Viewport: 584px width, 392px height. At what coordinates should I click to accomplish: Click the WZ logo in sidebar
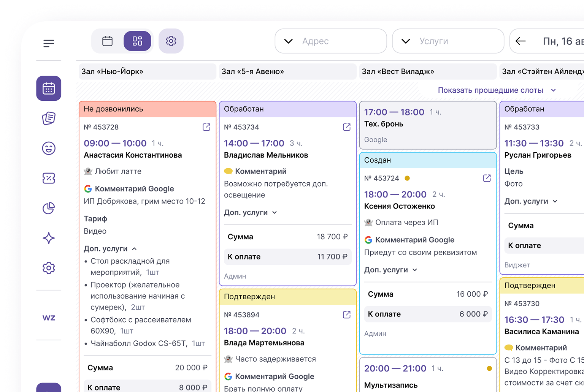pyautogui.click(x=49, y=318)
